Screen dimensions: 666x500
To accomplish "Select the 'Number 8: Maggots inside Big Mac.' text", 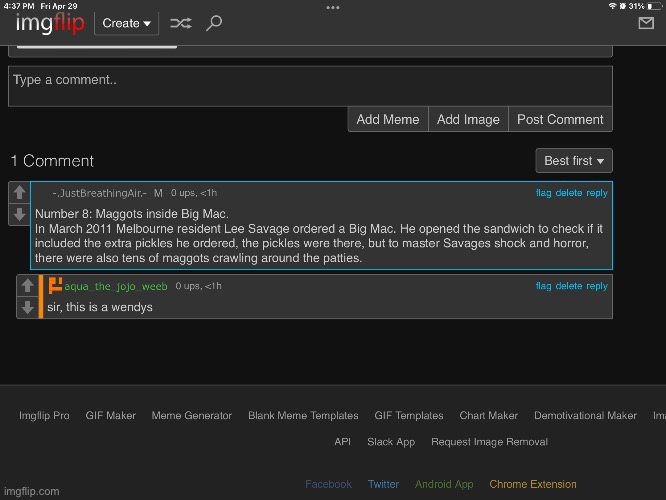I will [132, 214].
